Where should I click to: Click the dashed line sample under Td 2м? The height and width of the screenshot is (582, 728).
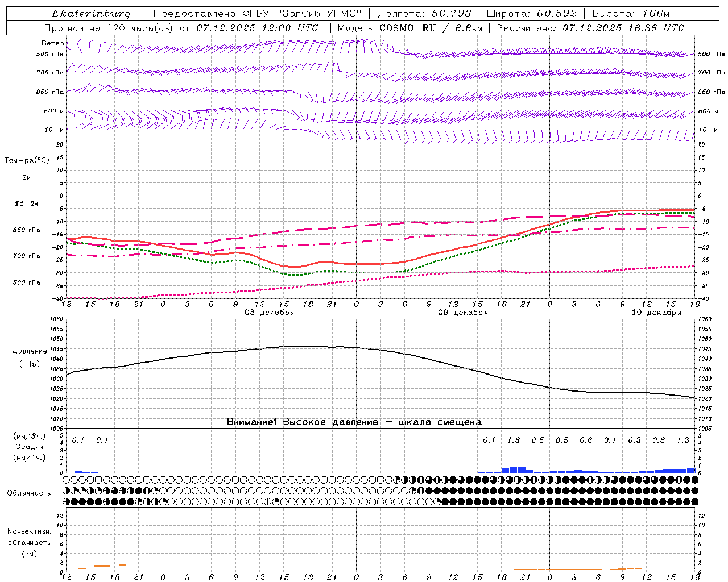tap(26, 210)
